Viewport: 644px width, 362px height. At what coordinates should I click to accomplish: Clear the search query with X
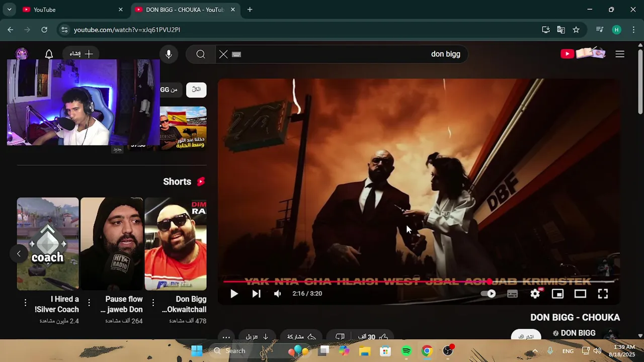(x=223, y=54)
